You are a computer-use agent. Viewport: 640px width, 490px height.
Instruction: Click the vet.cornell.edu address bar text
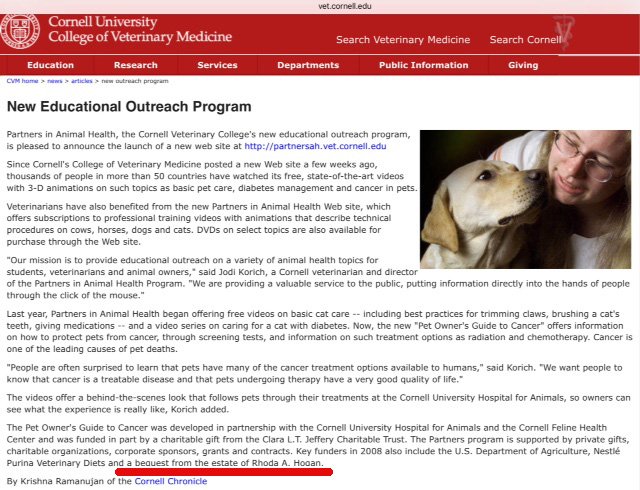pos(345,6)
